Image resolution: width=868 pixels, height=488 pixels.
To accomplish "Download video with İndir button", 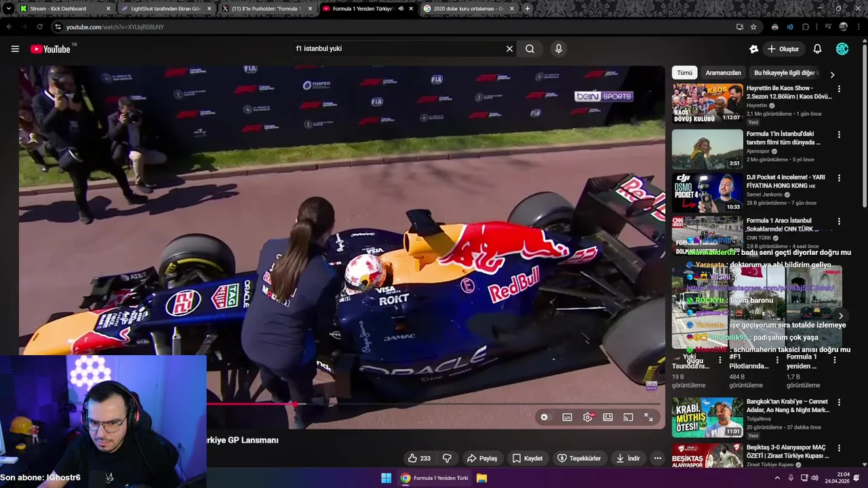I will coord(628,458).
